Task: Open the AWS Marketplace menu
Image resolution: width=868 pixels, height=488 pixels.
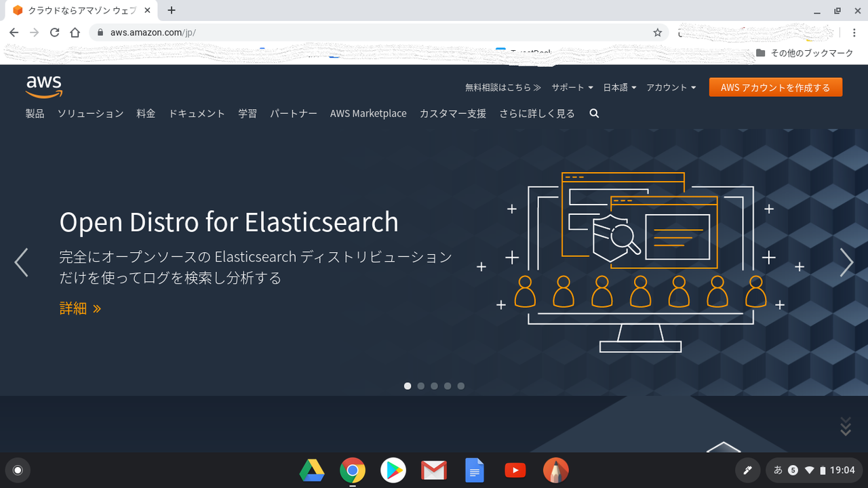Action: (368, 114)
